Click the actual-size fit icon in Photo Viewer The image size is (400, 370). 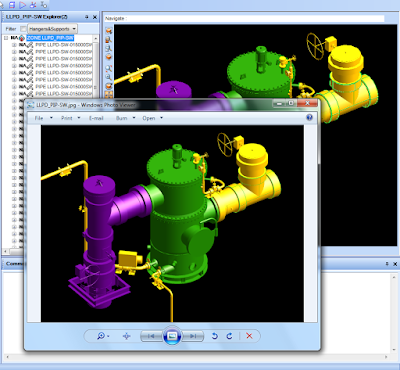pos(126,336)
